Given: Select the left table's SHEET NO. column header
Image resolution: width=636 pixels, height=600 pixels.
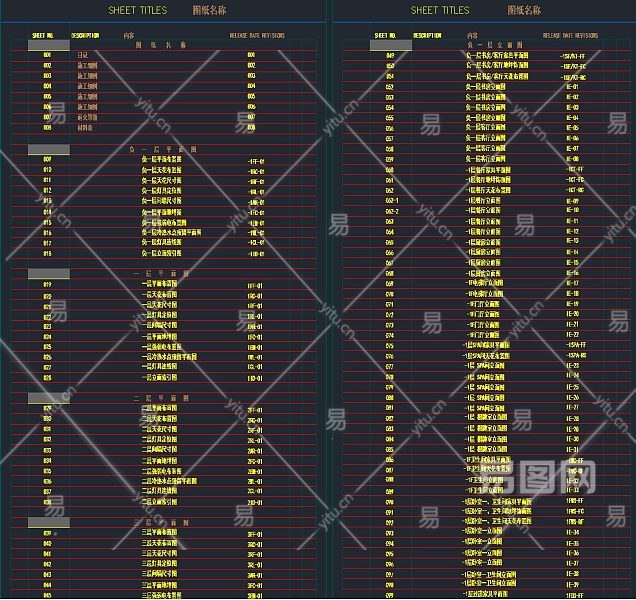Looking at the screenshot, I should pos(44,34).
